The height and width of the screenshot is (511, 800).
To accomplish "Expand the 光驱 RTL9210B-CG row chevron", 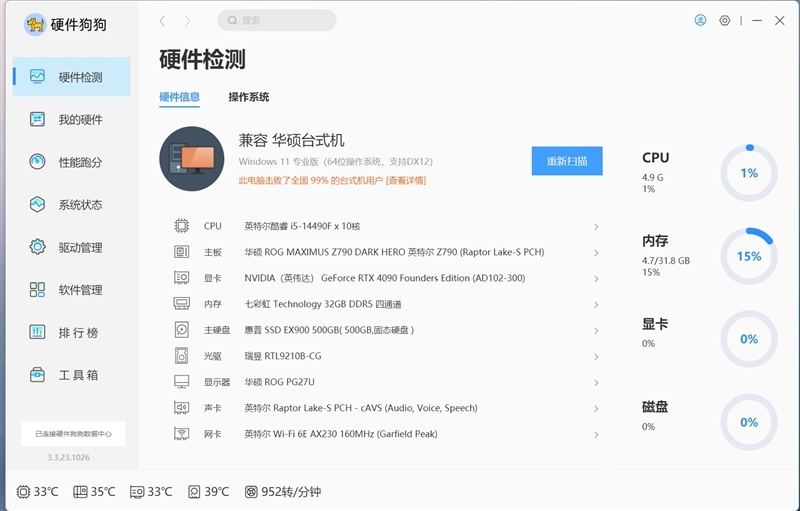I will 596,356.
